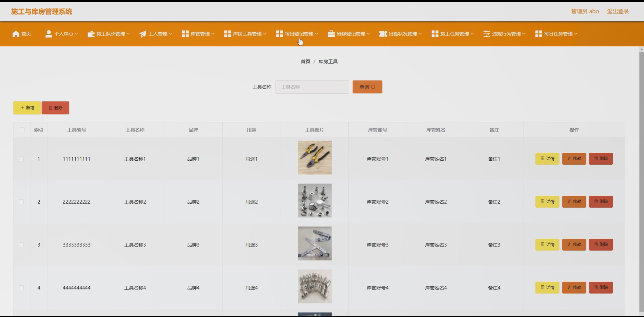This screenshot has width=644, height=317.
Task: Click the wallet icon beside 施工队长管理
Action: click(91, 34)
